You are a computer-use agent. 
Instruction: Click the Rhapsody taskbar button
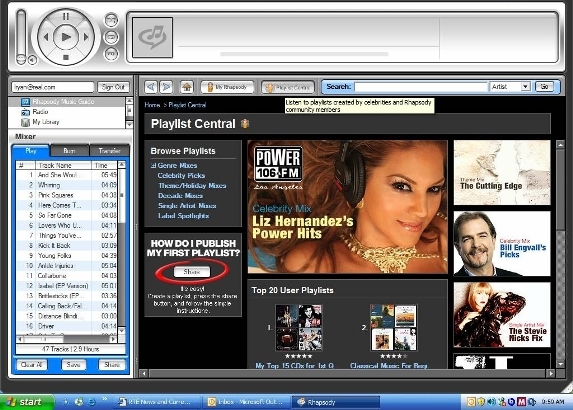(335, 402)
